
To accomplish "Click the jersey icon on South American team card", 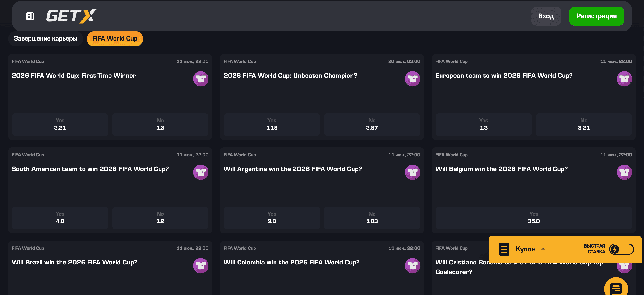I will [x=201, y=172].
